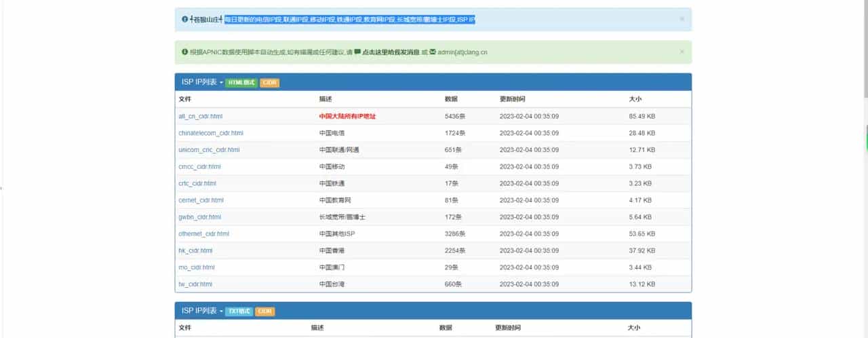
Task: Click the 中国铁通 description cell
Action: coord(332,183)
